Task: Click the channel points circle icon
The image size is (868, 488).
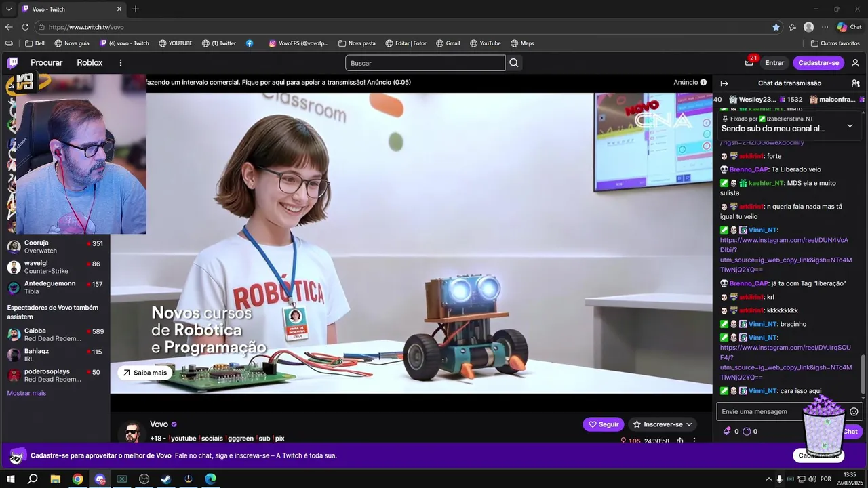Action: click(x=747, y=431)
